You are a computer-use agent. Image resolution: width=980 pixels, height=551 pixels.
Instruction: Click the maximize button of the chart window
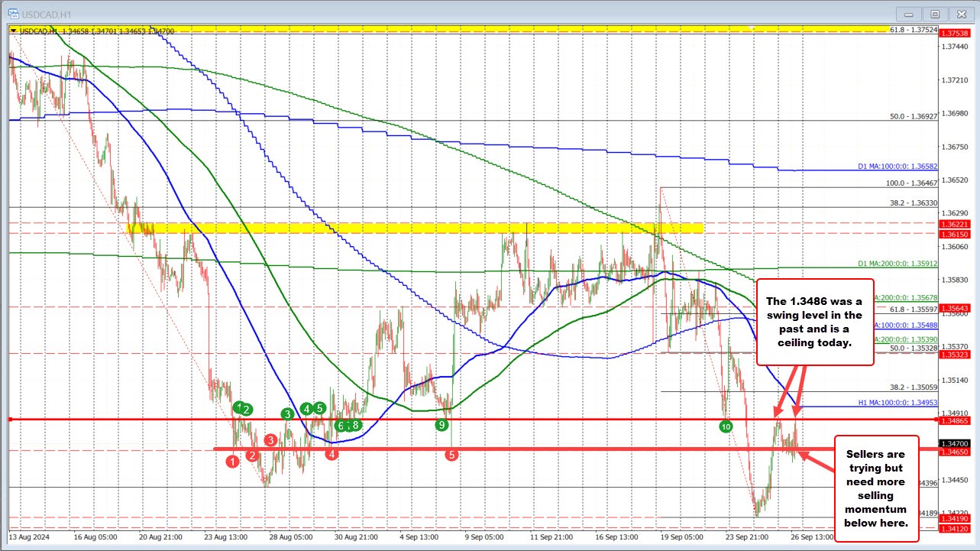coord(935,14)
